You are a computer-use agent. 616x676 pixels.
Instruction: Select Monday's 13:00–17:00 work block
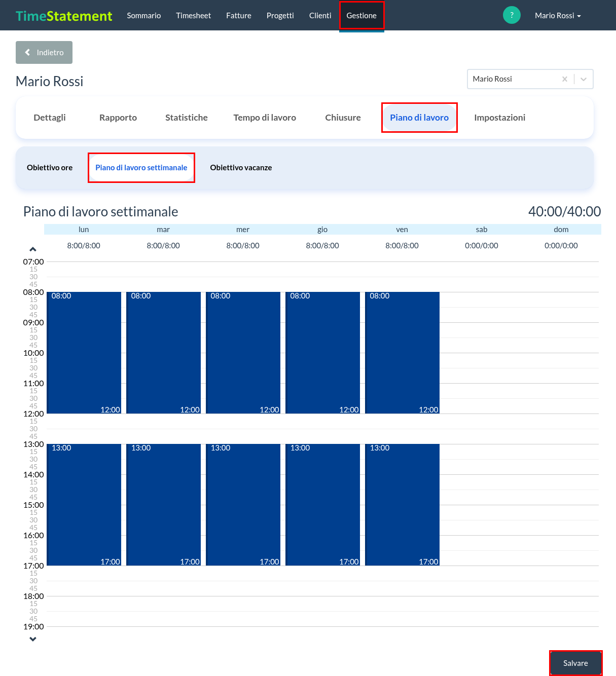(84, 505)
